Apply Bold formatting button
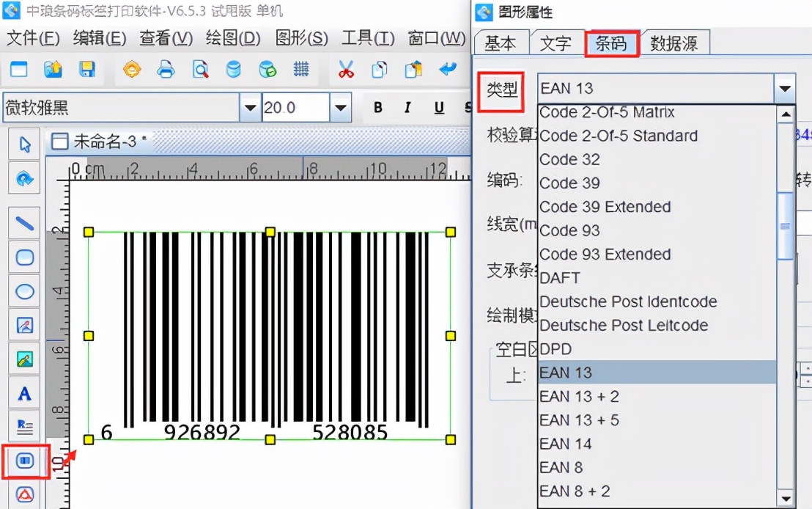Screen dimensions: 812x509 (378, 107)
